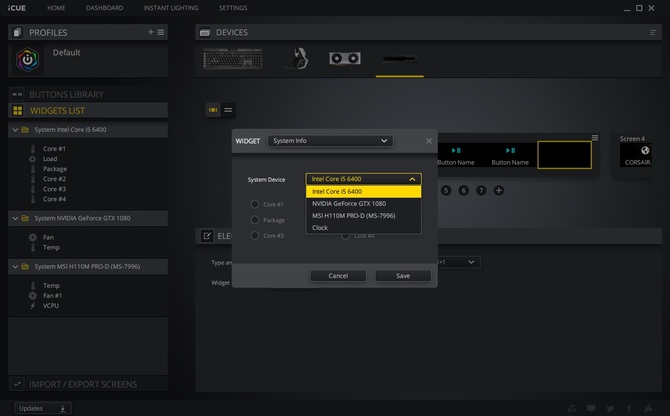The width and height of the screenshot is (670, 416).
Task: Choose Intel Core i5 6400 from list
Action: pyautogui.click(x=363, y=191)
